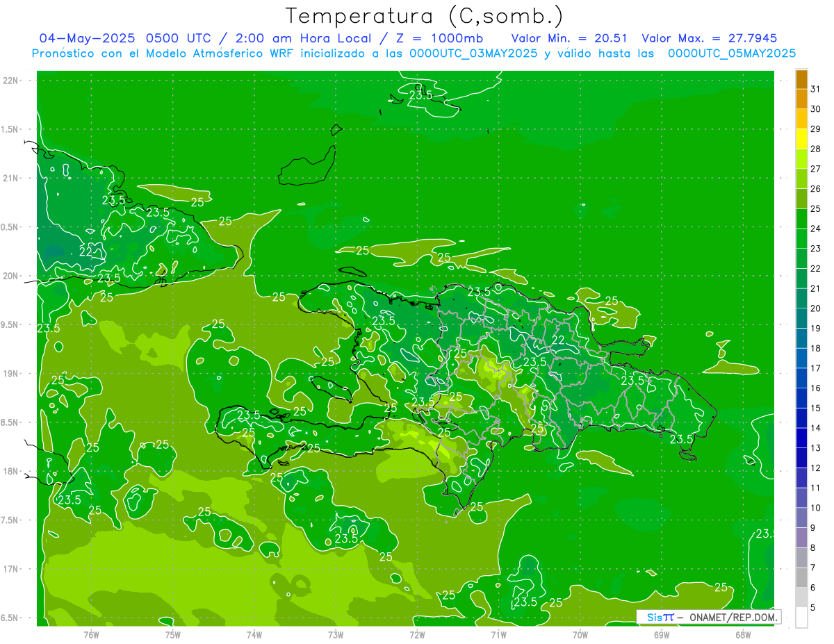Click the legend value "5"
This screenshot has width=834, height=644.
(813, 607)
